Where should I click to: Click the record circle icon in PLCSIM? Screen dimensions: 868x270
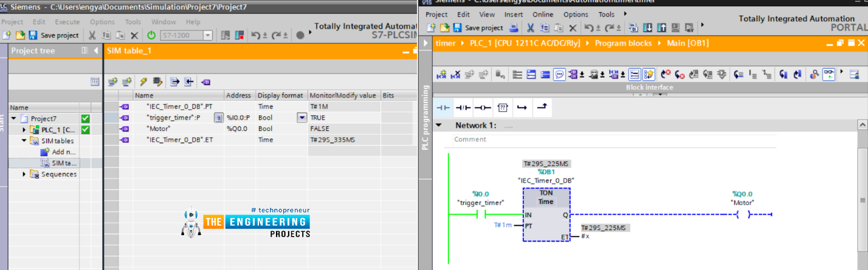tap(300, 35)
